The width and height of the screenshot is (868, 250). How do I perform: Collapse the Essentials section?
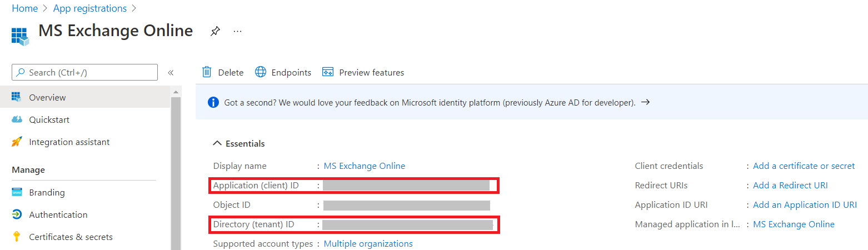[217, 143]
